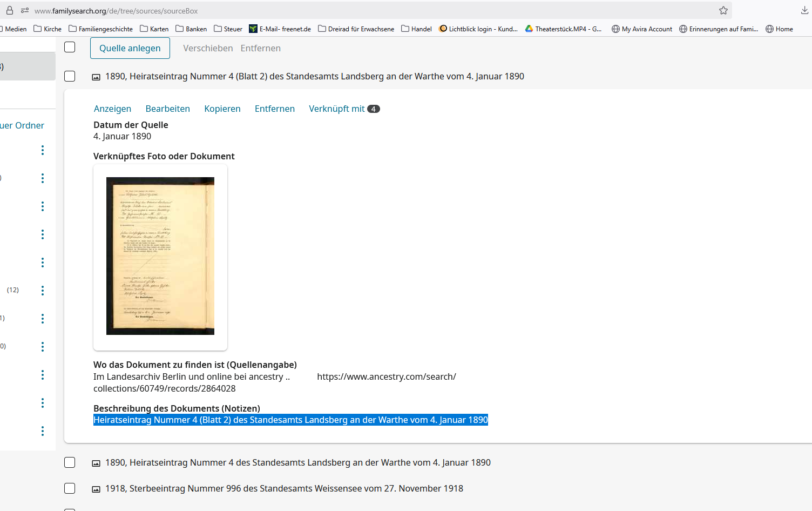Open My Avira Account bookmark
812x511 pixels.
point(642,29)
